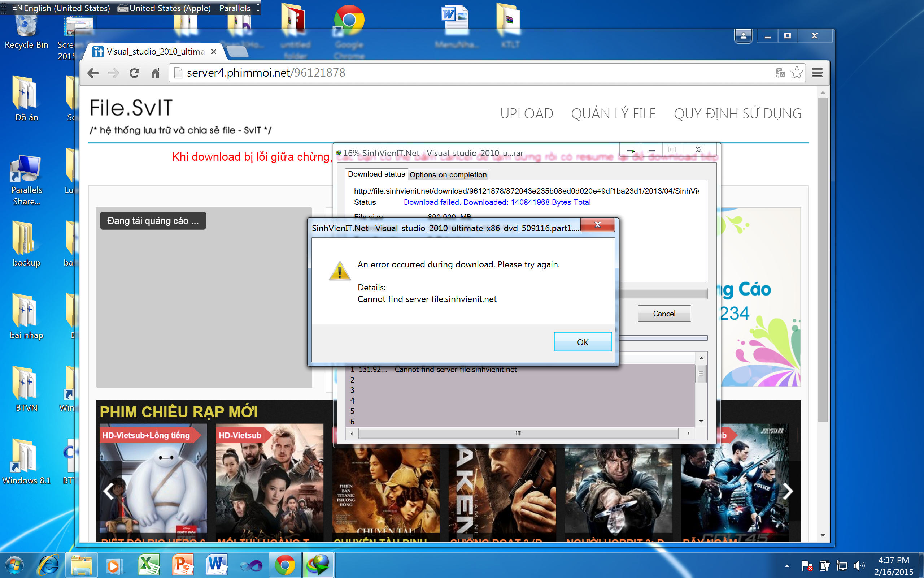Open File Explorer from taskbar
The height and width of the screenshot is (578, 924).
[x=81, y=565]
